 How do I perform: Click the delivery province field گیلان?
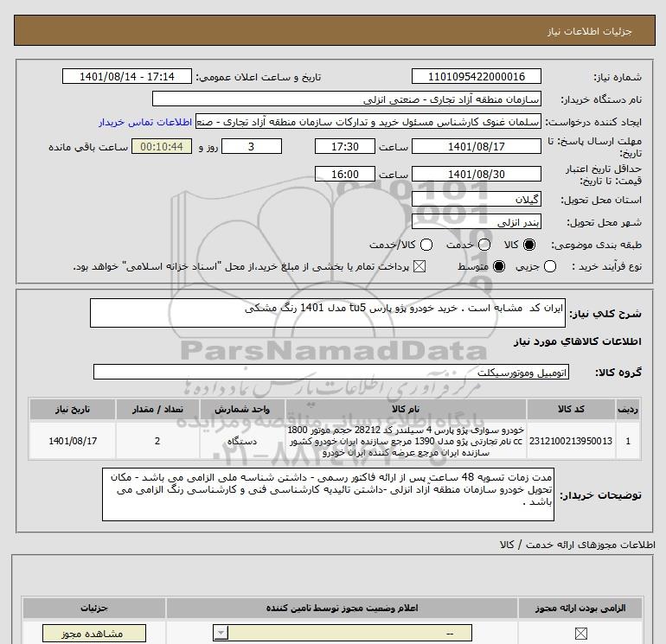[x=476, y=199]
